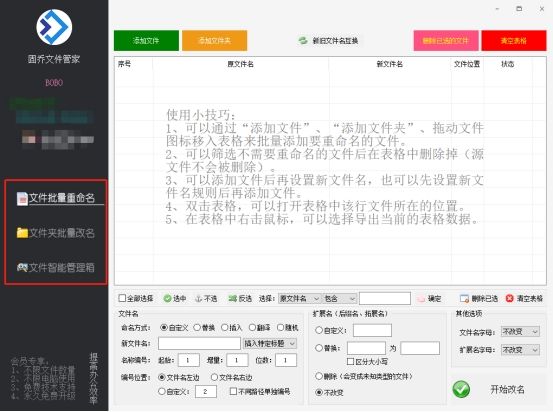553x412 pixels.
Task: Select 文件名左边 numbering position
Action: point(162,377)
